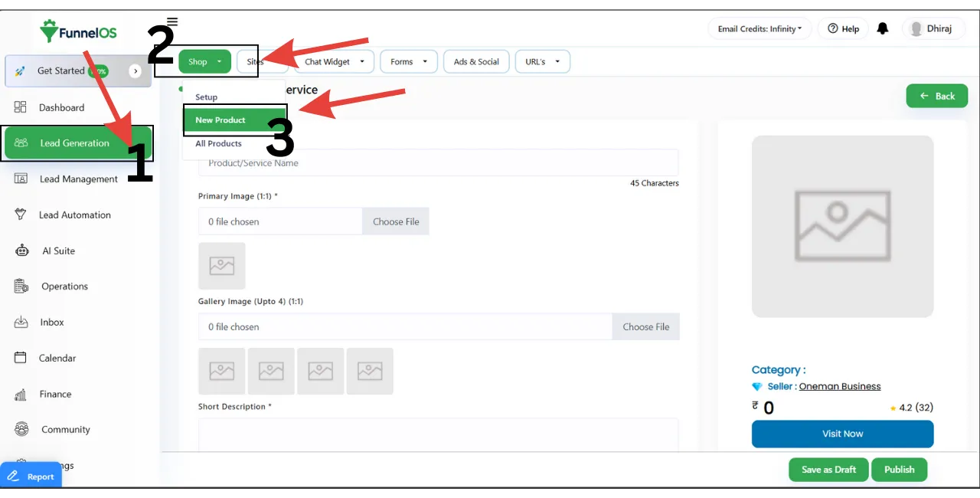Click the Calendar sidebar icon
This screenshot has width=980, height=498.
click(21, 358)
